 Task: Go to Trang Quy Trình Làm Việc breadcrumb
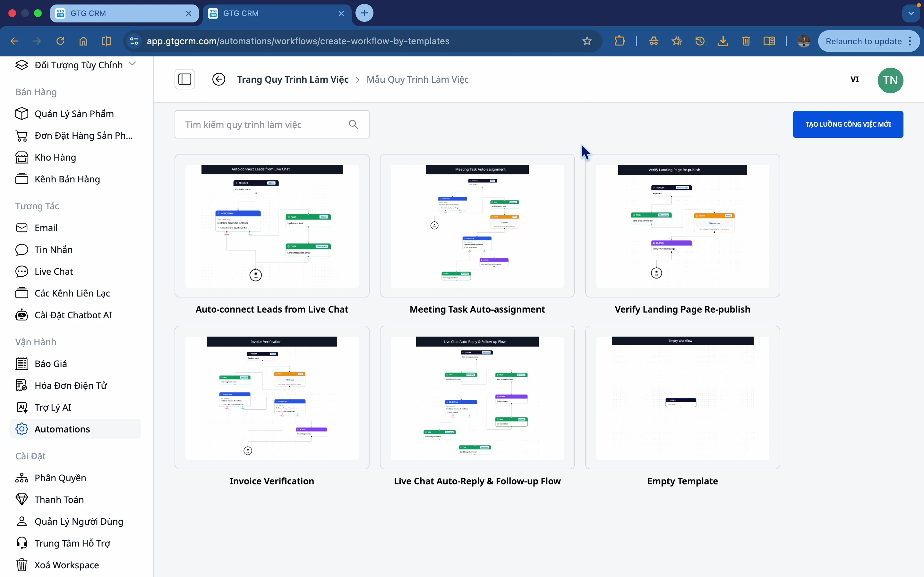pyautogui.click(x=293, y=79)
